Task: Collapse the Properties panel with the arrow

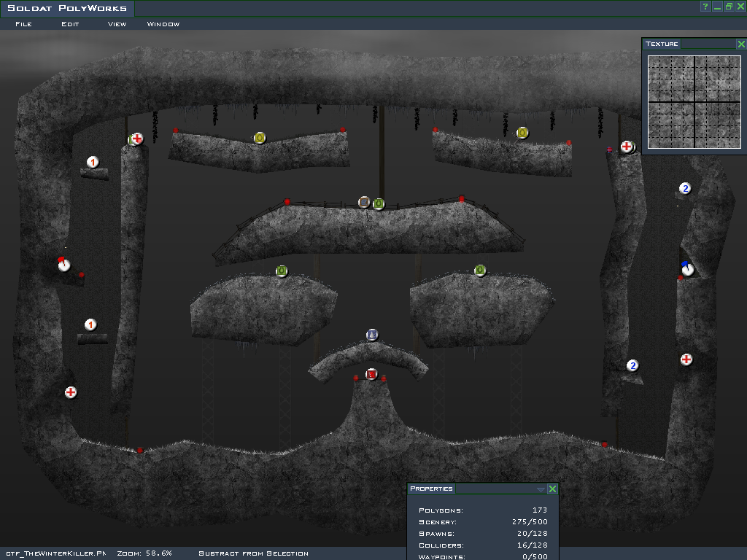Action: pos(541,489)
